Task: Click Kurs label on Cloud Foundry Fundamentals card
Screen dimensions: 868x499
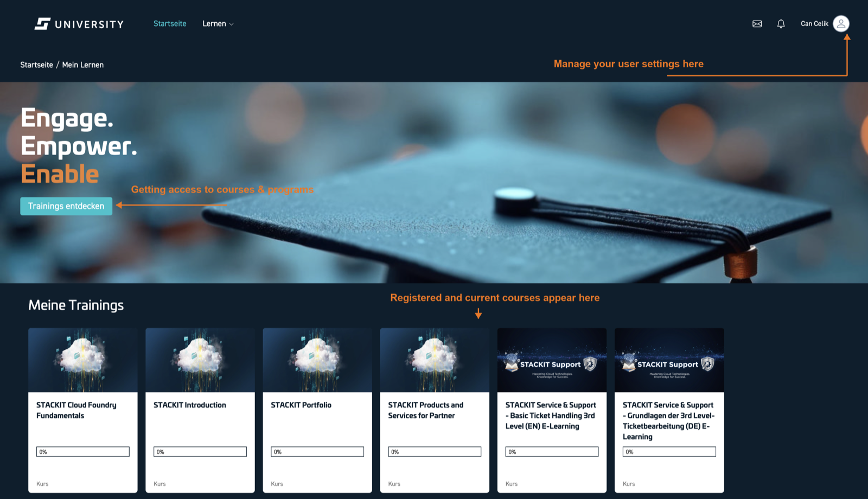Action: [x=42, y=484]
